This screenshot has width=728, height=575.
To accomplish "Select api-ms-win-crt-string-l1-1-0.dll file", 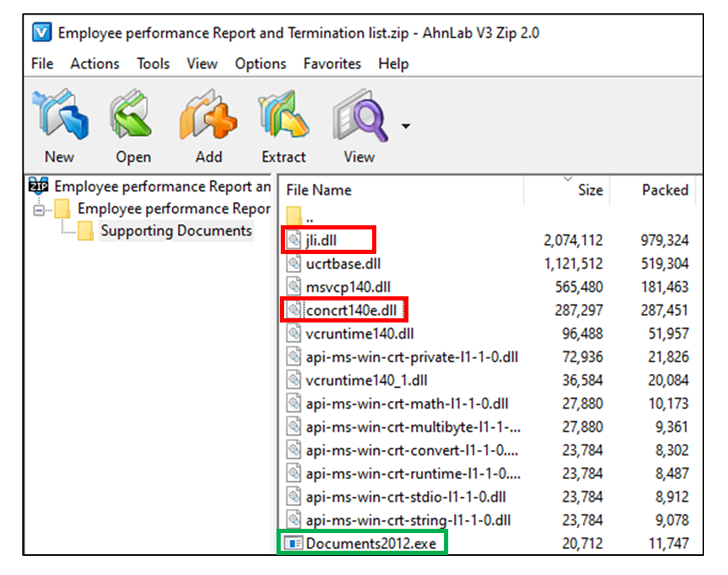I will coord(408,520).
